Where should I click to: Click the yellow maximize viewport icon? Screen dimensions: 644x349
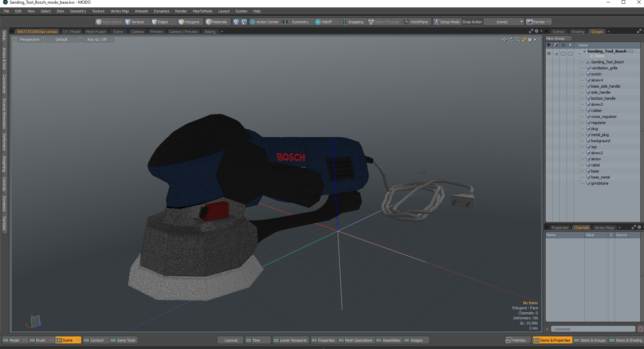(x=524, y=40)
